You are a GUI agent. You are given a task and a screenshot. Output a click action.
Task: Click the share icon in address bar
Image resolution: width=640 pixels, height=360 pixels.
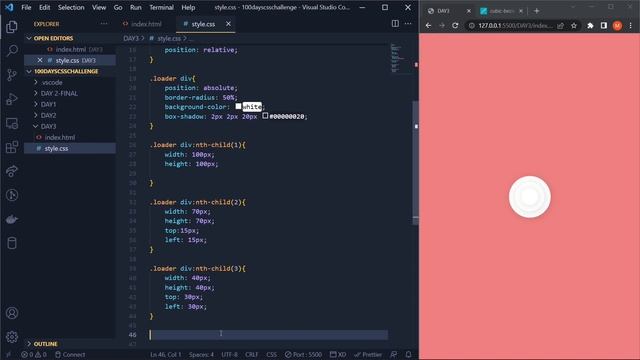pos(560,25)
